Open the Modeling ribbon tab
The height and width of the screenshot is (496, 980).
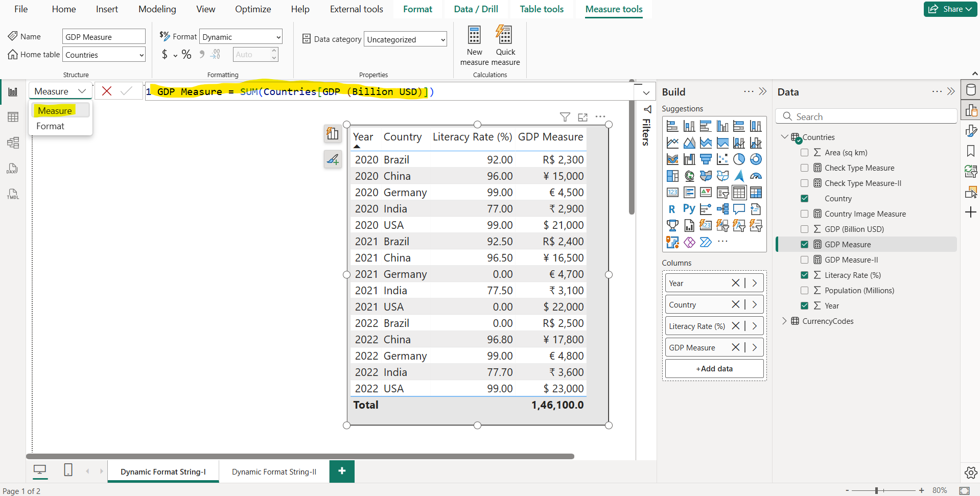coord(157,9)
